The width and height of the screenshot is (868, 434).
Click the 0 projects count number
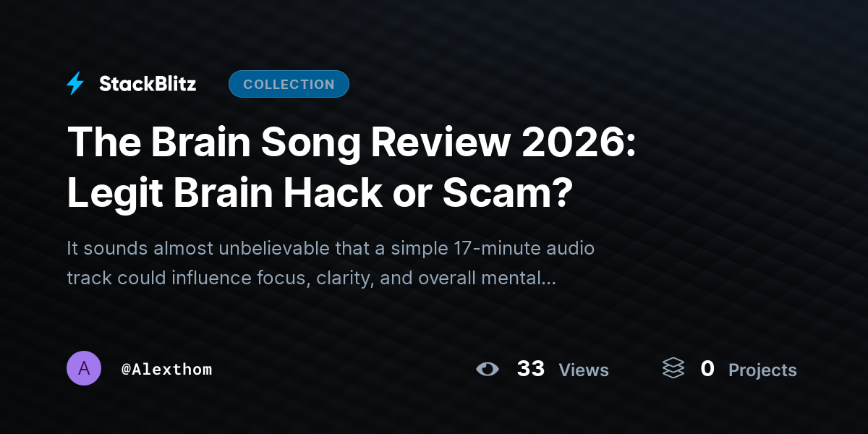(x=707, y=369)
